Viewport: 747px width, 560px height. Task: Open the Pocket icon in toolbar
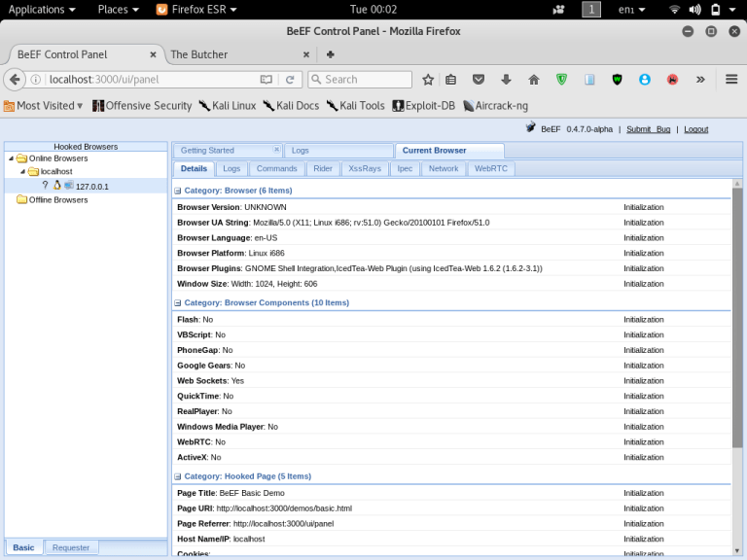coord(479,80)
